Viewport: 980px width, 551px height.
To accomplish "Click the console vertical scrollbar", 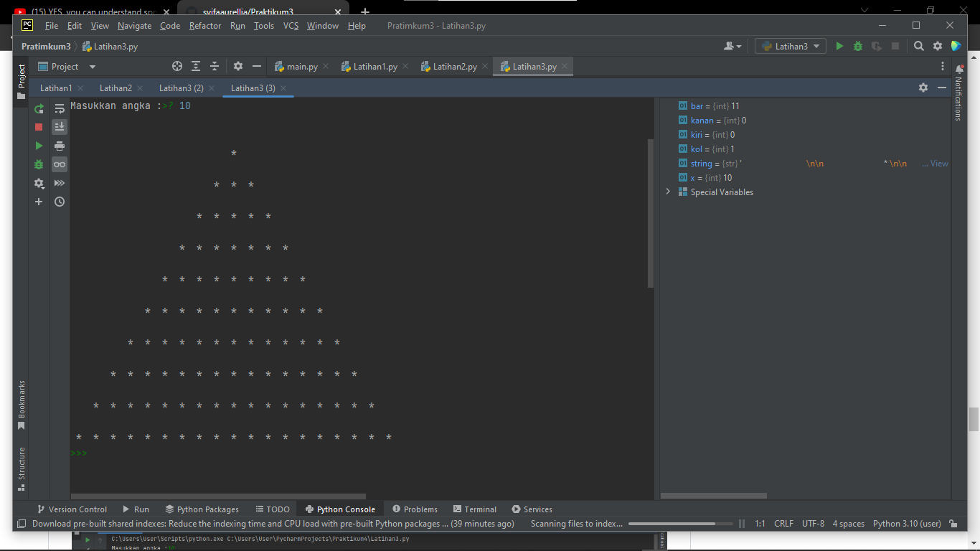I will 651,213.
